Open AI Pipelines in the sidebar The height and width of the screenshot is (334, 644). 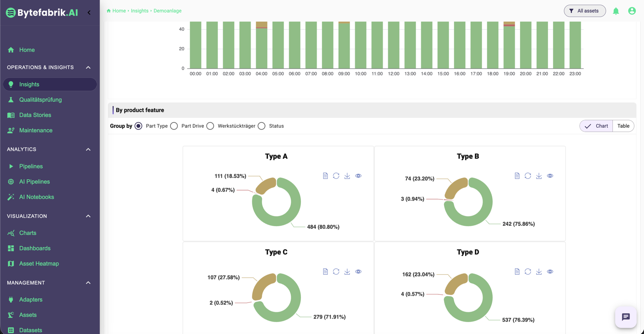[34, 181]
